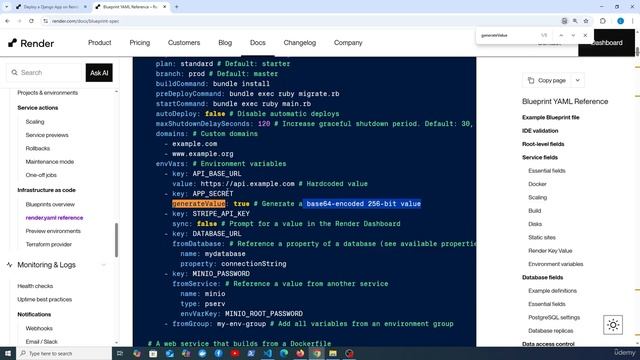Select the Docs nav item
The height and width of the screenshot is (360, 640).
point(258,42)
